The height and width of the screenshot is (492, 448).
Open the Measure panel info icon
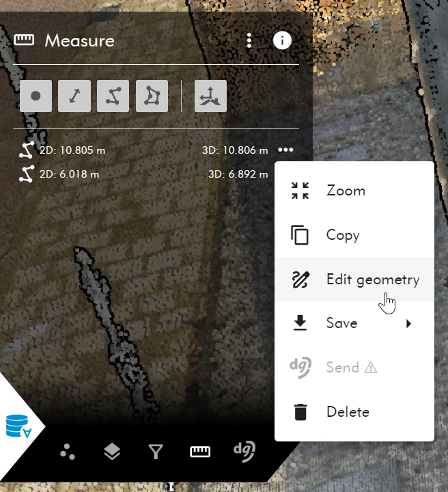tap(282, 40)
